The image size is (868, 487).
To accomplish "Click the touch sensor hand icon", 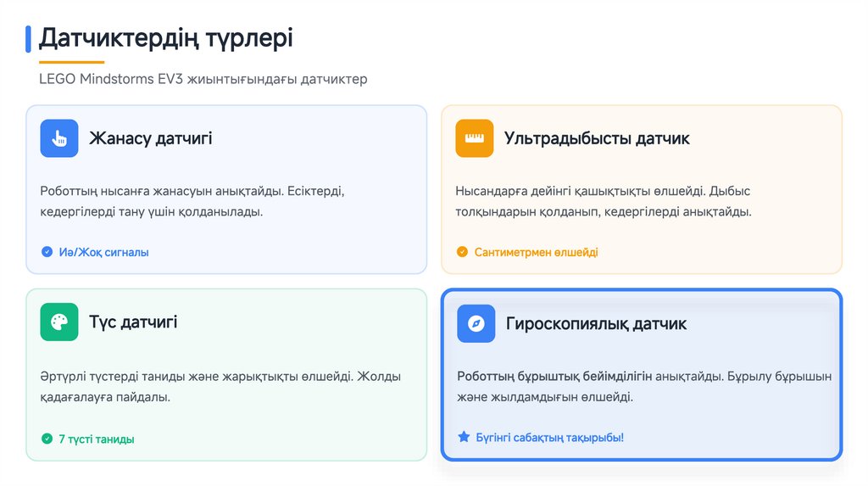I will pyautogui.click(x=59, y=138).
